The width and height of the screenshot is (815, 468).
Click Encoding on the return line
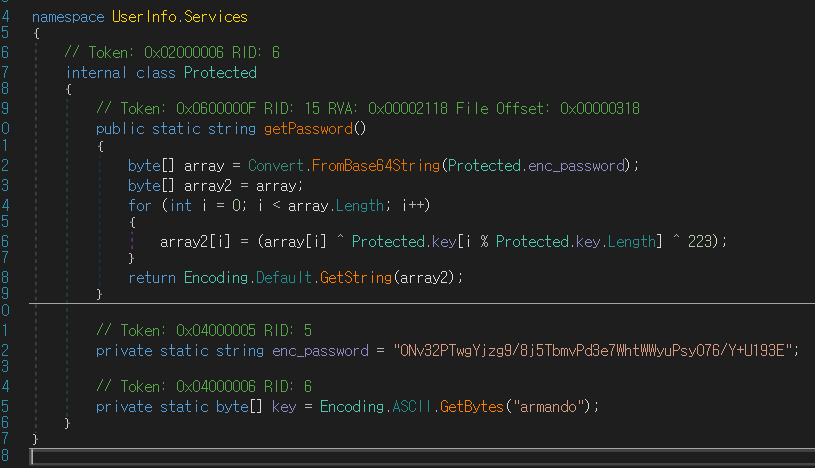(216, 278)
